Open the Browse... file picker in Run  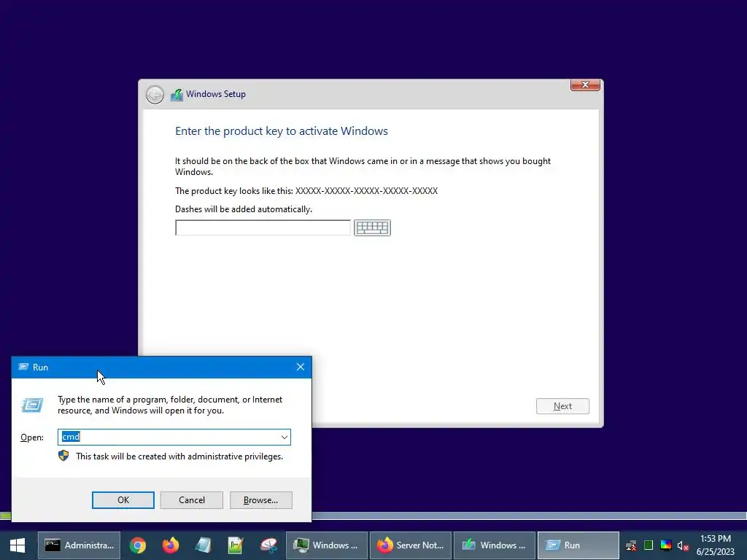260,500
